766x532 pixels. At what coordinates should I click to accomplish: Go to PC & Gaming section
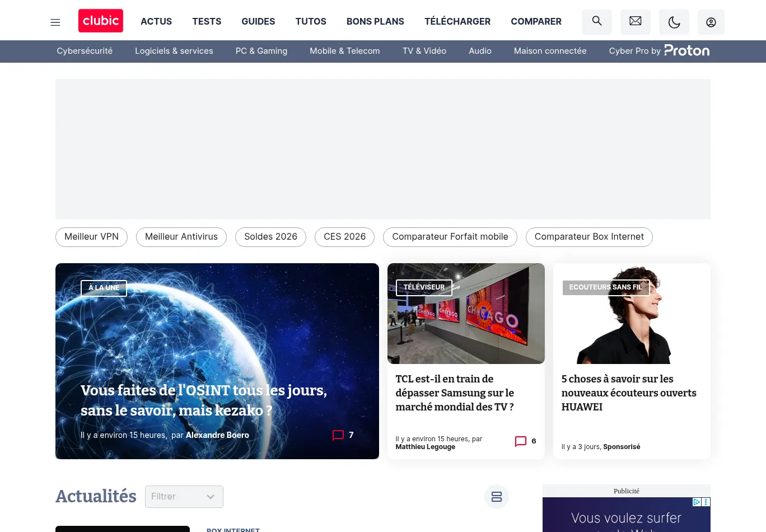(x=261, y=51)
